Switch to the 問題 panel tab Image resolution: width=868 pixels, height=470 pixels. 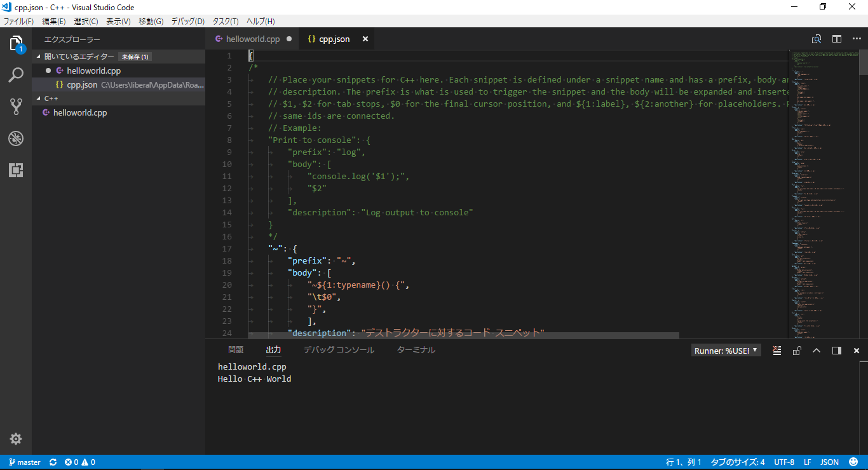click(x=236, y=350)
